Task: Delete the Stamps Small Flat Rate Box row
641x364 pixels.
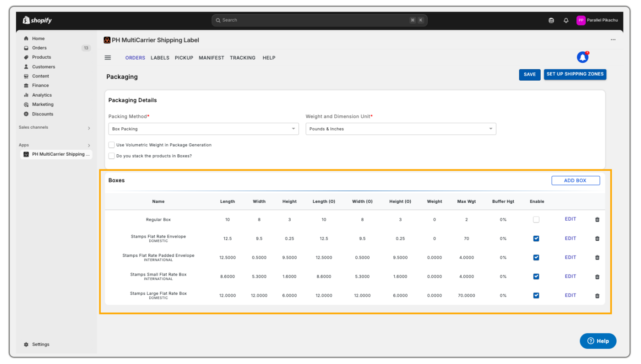Action: 597,277
